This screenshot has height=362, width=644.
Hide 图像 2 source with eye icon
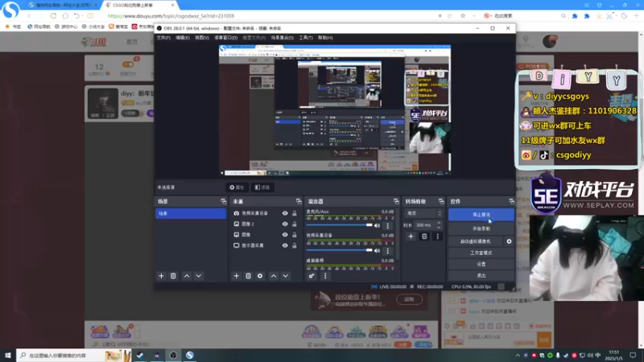point(285,224)
